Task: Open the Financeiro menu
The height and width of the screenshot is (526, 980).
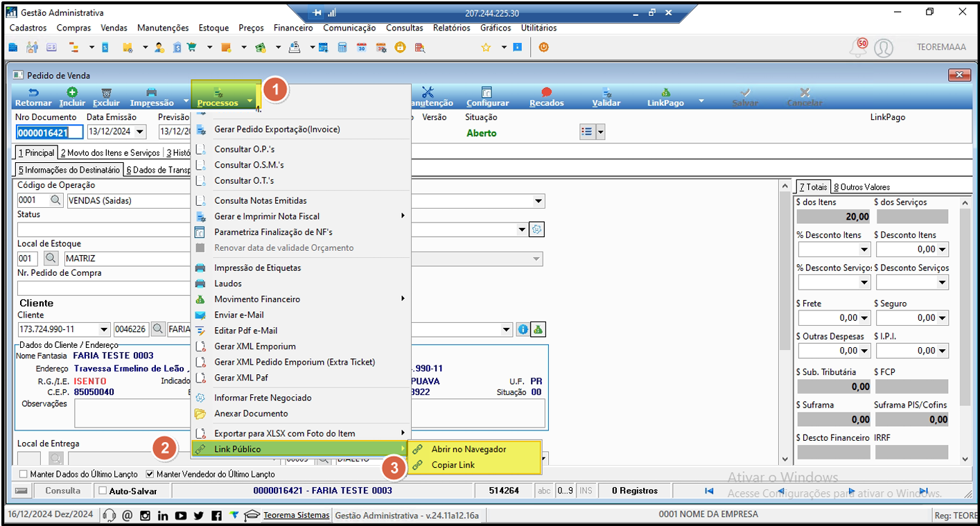Action: [x=293, y=28]
